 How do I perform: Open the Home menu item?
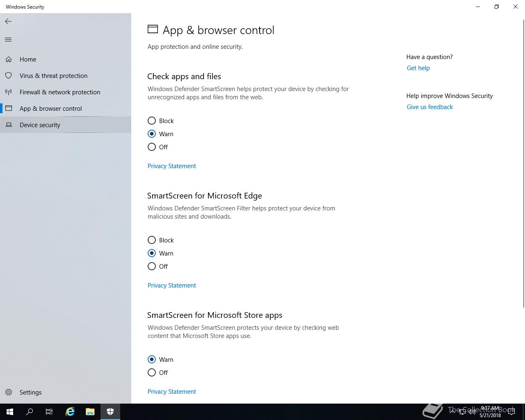pyautogui.click(x=66, y=59)
